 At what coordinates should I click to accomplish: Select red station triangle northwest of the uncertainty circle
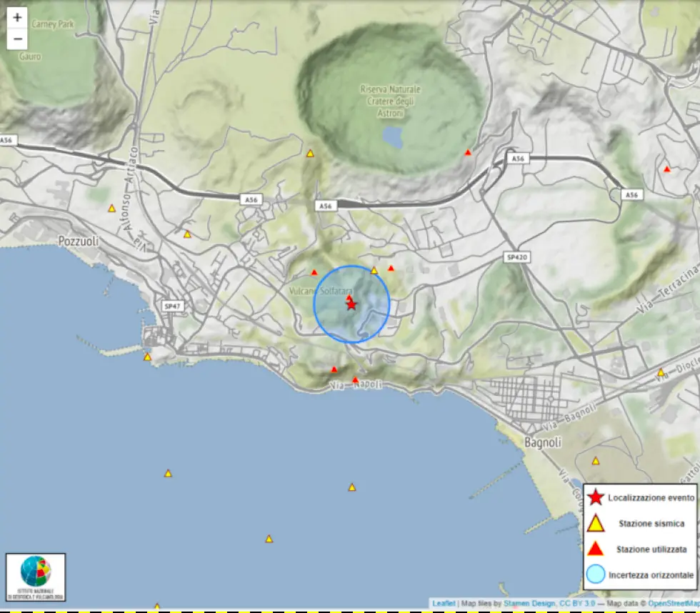point(314,272)
